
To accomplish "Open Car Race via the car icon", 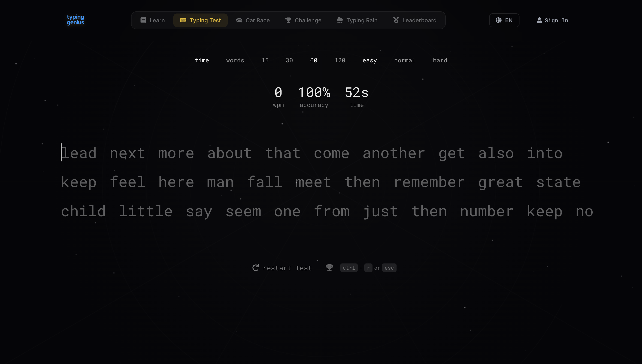I will [239, 20].
